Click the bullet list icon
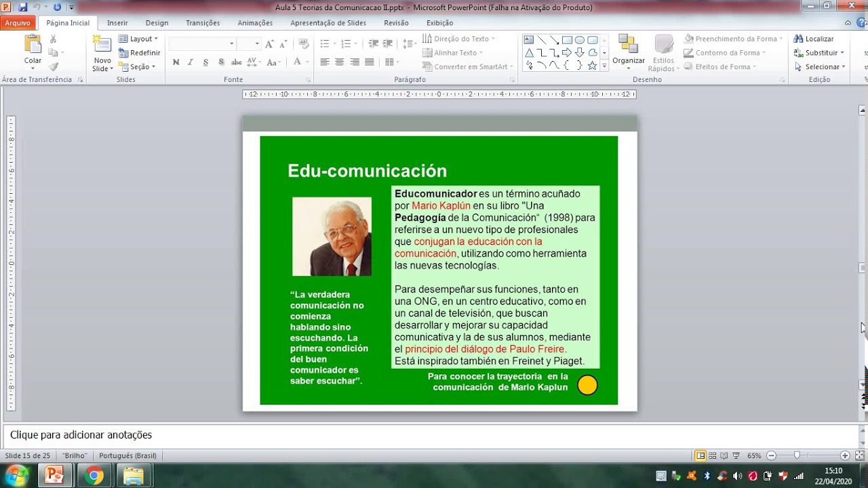This screenshot has width=868, height=488. 325,44
